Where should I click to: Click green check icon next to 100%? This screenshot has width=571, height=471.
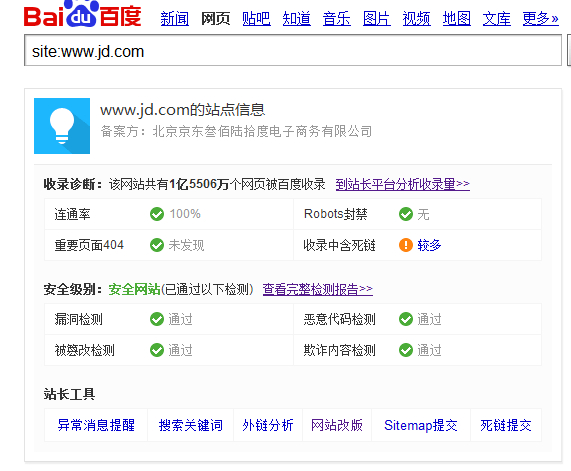(x=157, y=214)
